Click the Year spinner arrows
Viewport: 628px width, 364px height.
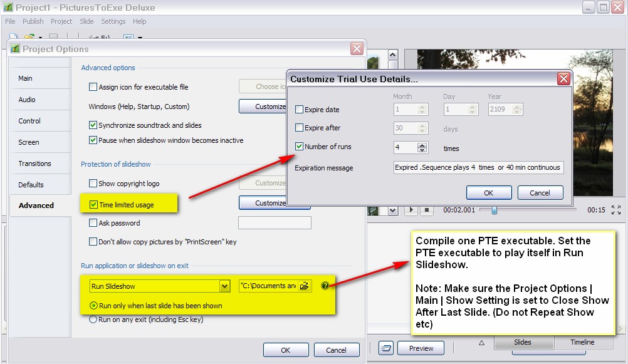tap(517, 109)
